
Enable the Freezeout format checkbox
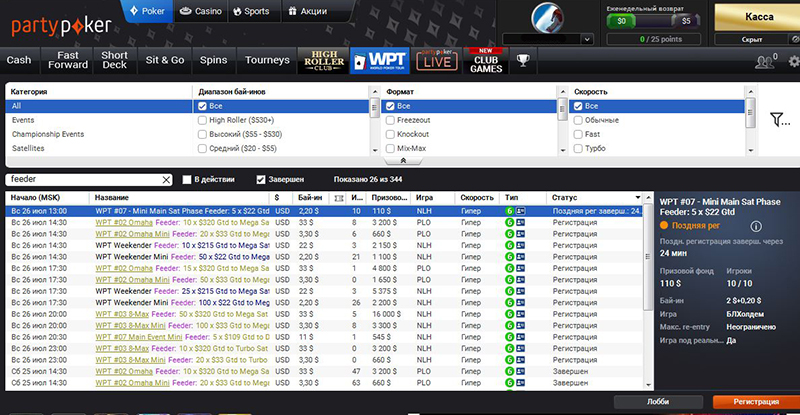(x=390, y=120)
